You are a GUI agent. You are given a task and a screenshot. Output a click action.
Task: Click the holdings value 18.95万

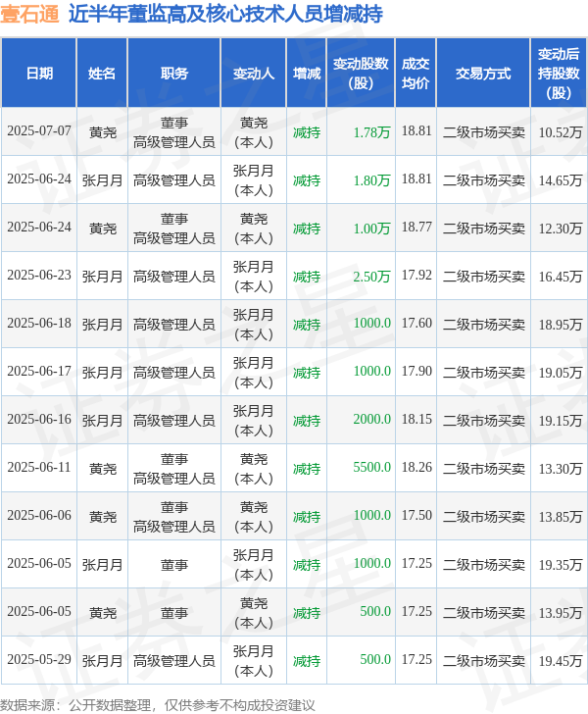tap(561, 325)
